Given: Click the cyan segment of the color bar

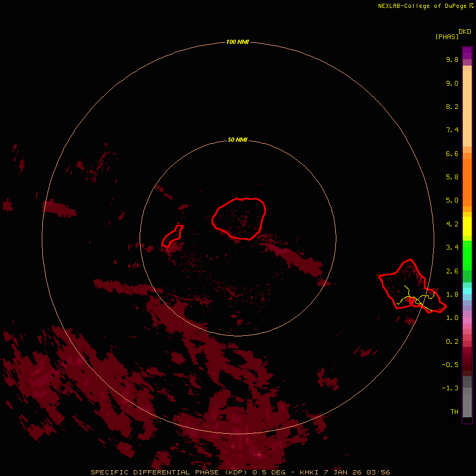Looking at the screenshot, I should point(467,291).
